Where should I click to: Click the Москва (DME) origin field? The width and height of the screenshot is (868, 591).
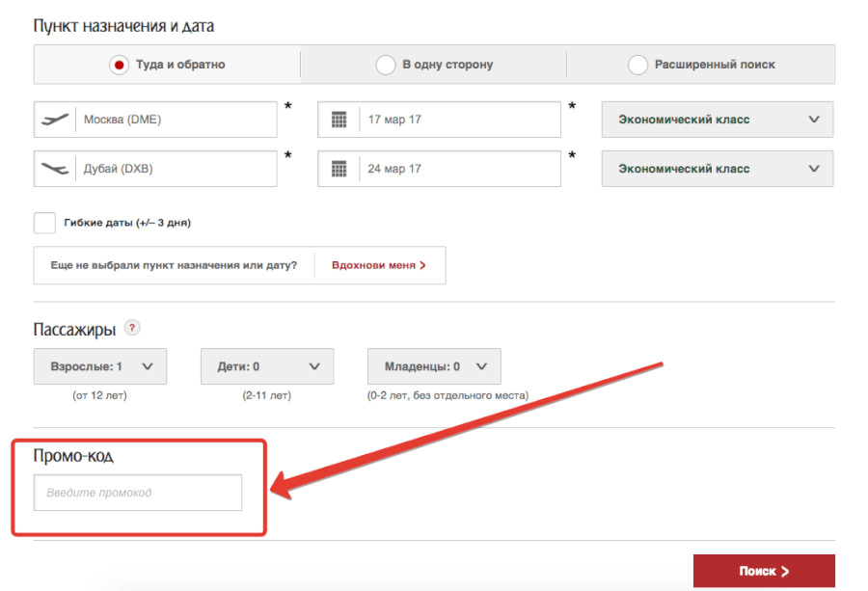pos(174,120)
